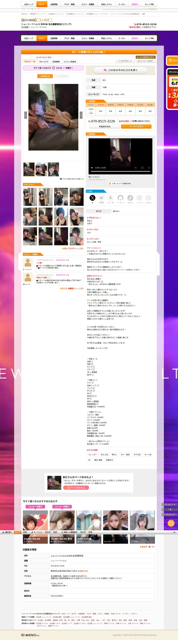This screenshot has width=178, height=644.
Task: Click the 料金表を見る button
Action: (x=105, y=127)
